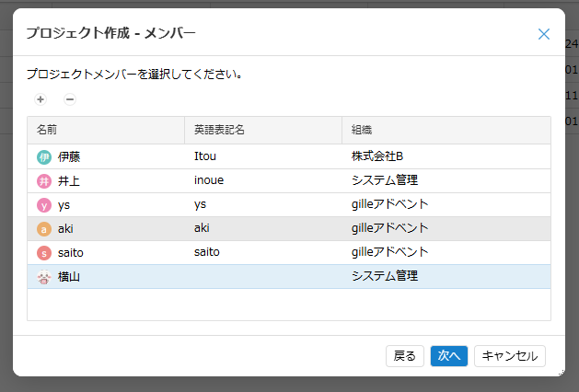Sort by the 名前 column header

(106, 130)
